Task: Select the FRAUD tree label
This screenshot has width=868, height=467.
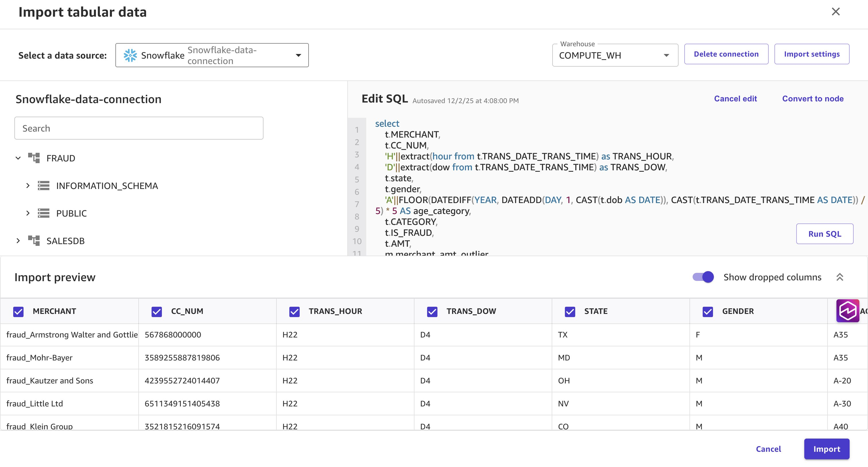Action: 61,158
